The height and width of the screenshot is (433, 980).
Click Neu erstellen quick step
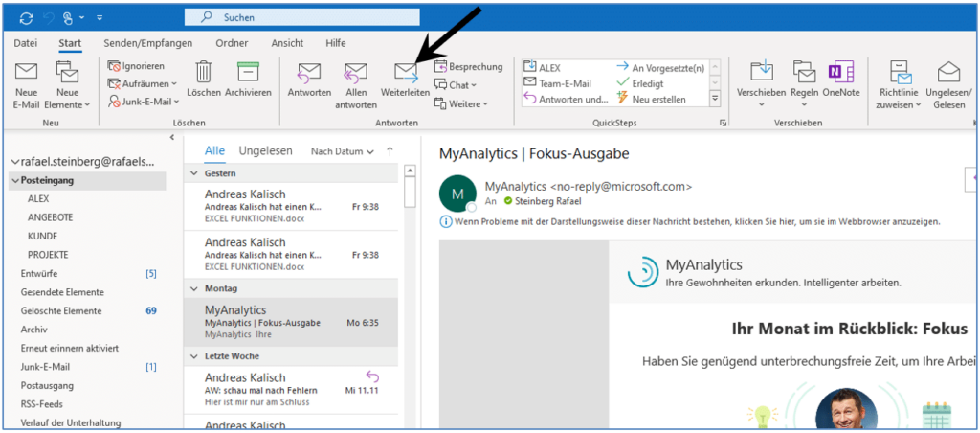(x=651, y=99)
